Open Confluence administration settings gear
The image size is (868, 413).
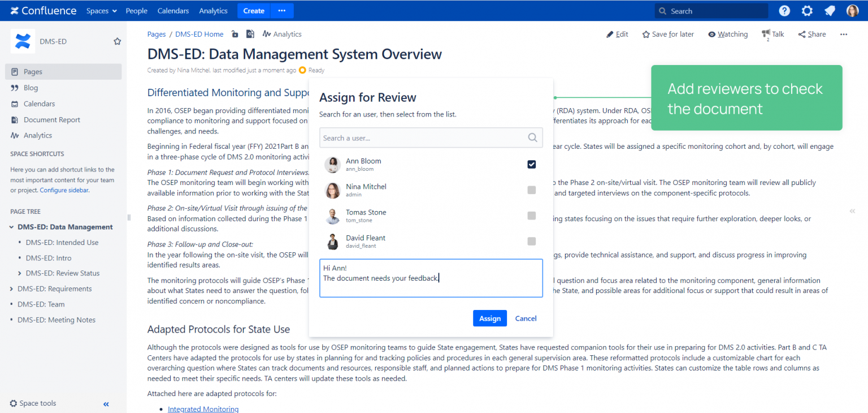pyautogui.click(x=807, y=10)
